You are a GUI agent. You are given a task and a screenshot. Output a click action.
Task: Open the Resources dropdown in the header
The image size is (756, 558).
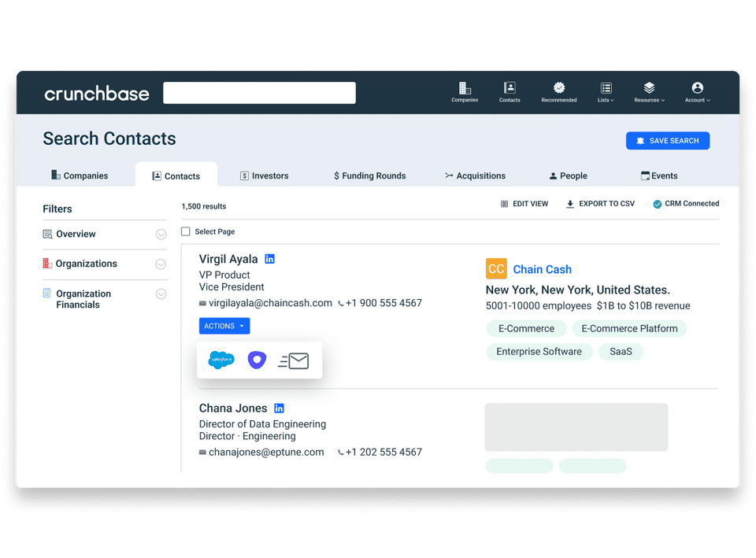pos(649,92)
